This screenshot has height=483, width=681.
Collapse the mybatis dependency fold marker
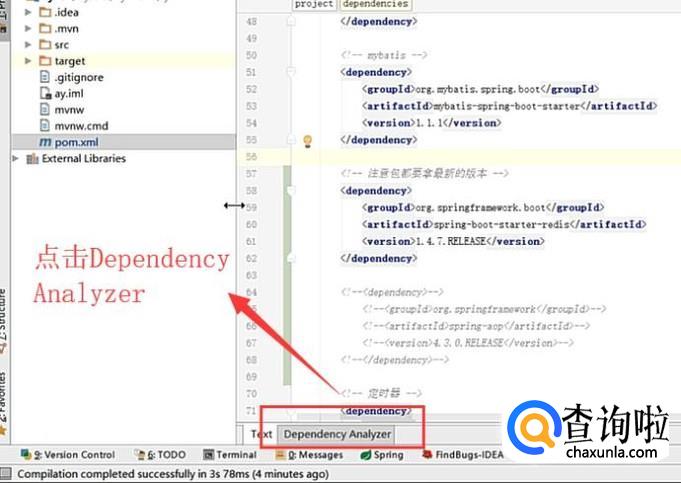(291, 72)
